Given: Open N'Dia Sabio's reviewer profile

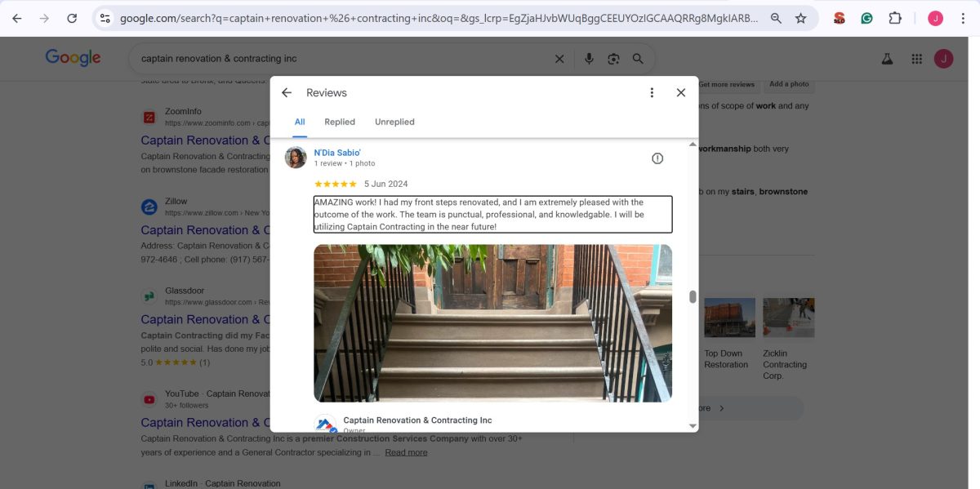Looking at the screenshot, I should [336, 153].
